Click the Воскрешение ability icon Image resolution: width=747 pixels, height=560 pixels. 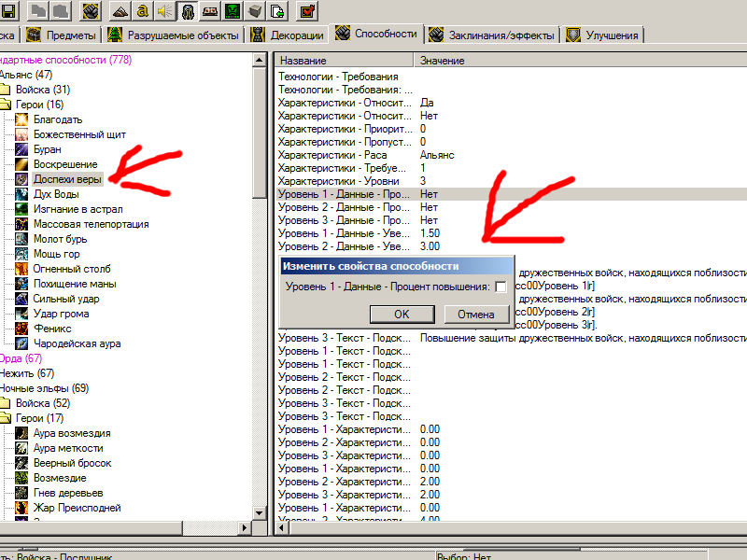point(21,164)
